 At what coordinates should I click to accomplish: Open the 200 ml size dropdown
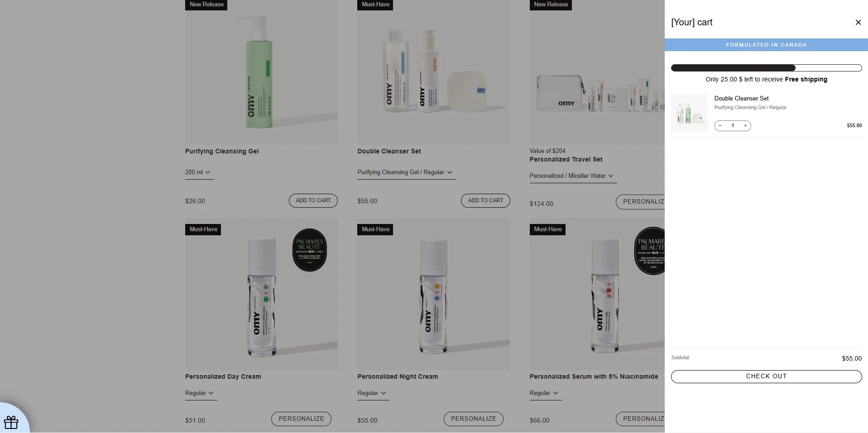point(199,172)
